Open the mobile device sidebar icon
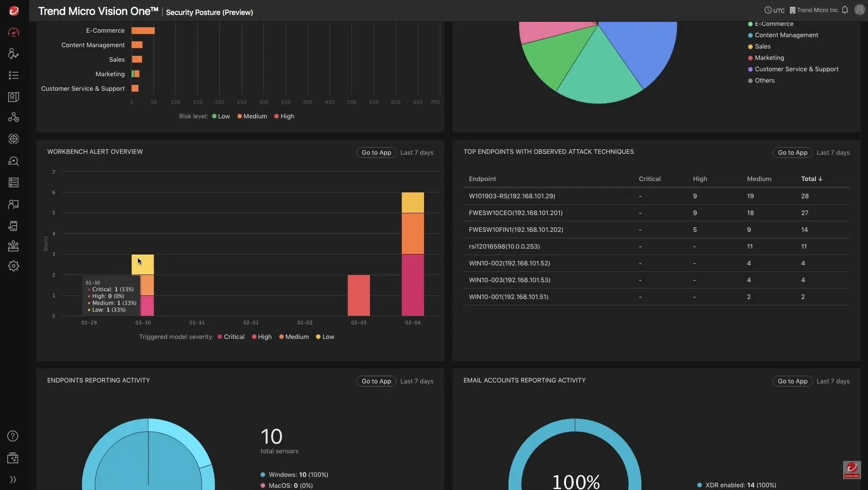The height and width of the screenshot is (490, 868). [14, 226]
